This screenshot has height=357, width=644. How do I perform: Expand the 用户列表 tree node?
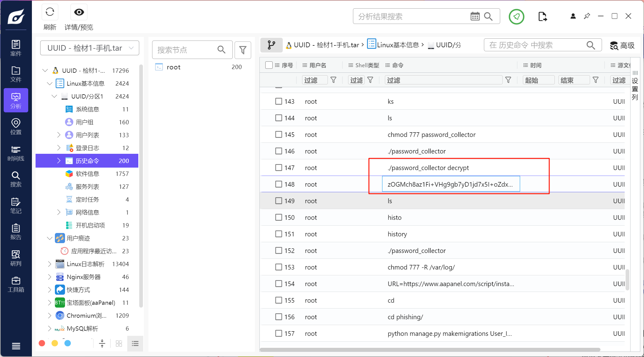coord(59,135)
